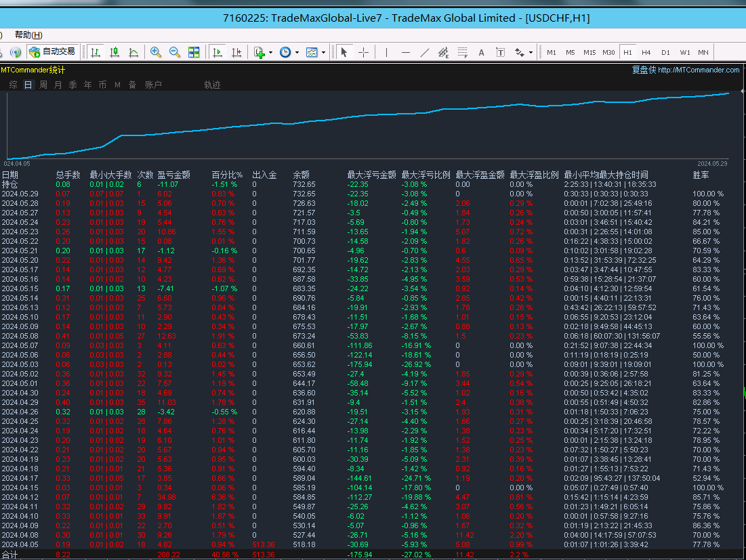Click the tile windows grid icon
The height and width of the screenshot is (560, 746).
[x=194, y=52]
